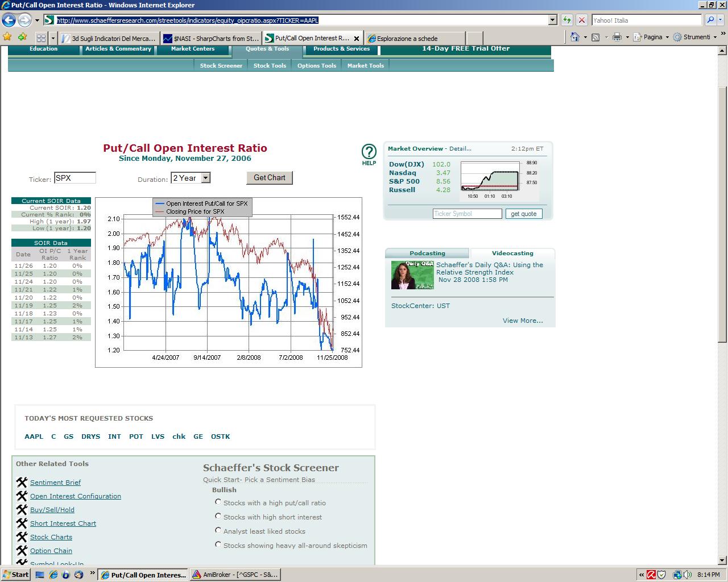Viewport: 728px width, 582px height.
Task: Open the Quick Tabs grid icon
Action: click(x=41, y=38)
